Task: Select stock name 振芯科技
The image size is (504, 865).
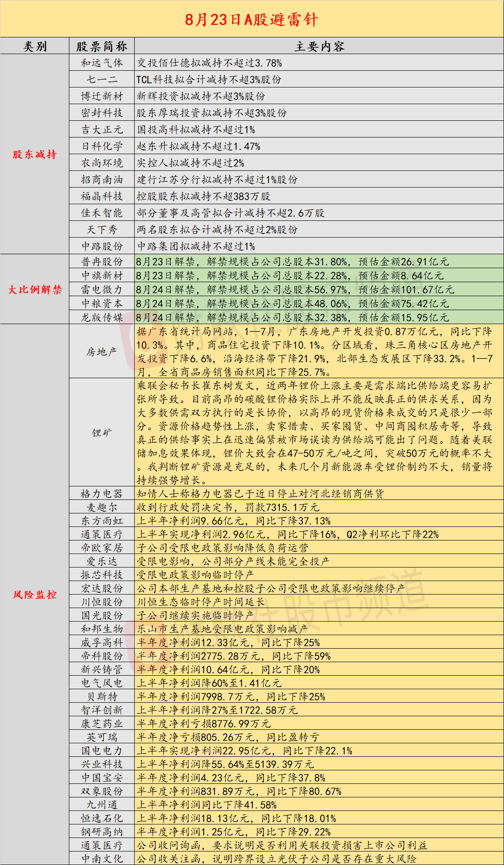Action: coord(102,575)
